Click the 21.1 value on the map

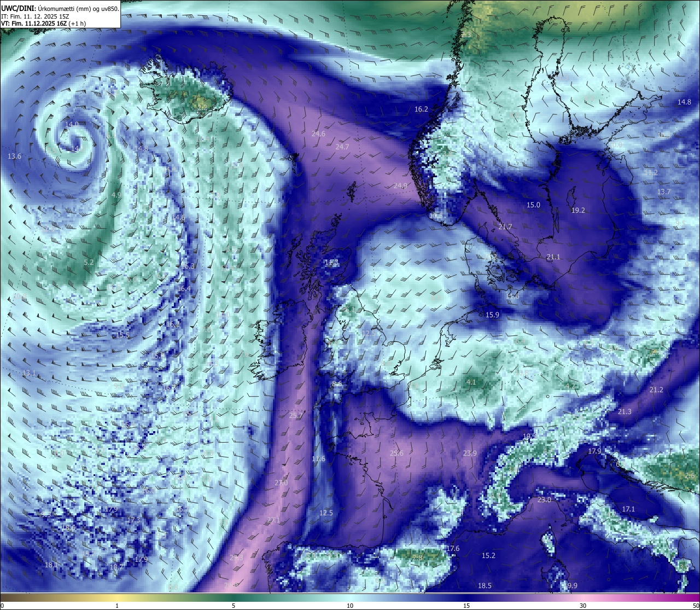click(x=553, y=257)
